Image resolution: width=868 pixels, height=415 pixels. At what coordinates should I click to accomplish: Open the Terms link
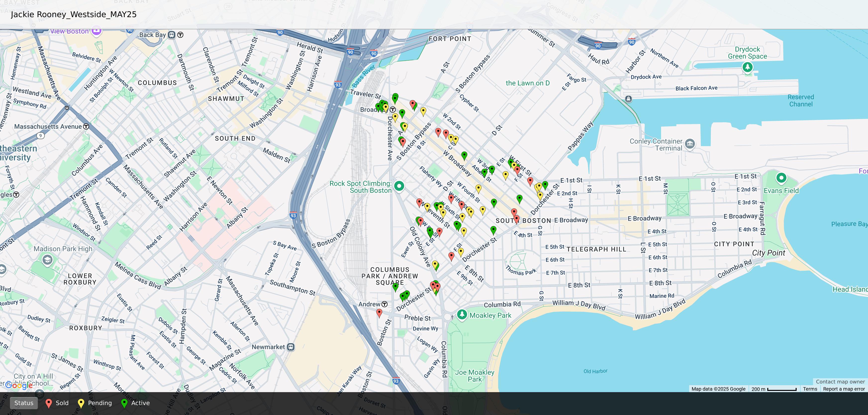810,389
